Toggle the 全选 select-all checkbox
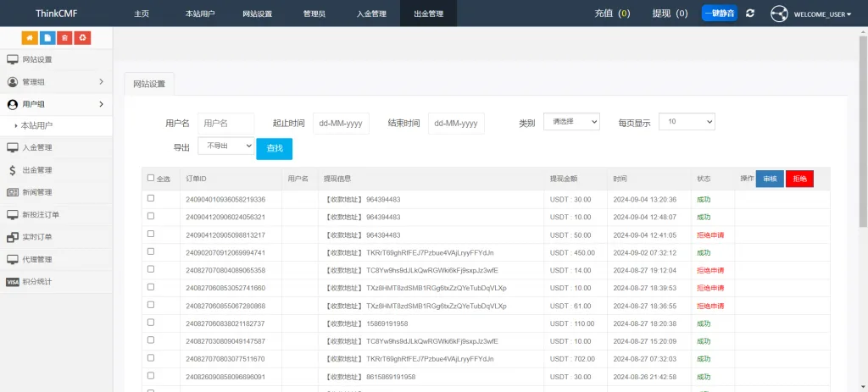Viewport: 868px width, 392px height. pyautogui.click(x=151, y=178)
